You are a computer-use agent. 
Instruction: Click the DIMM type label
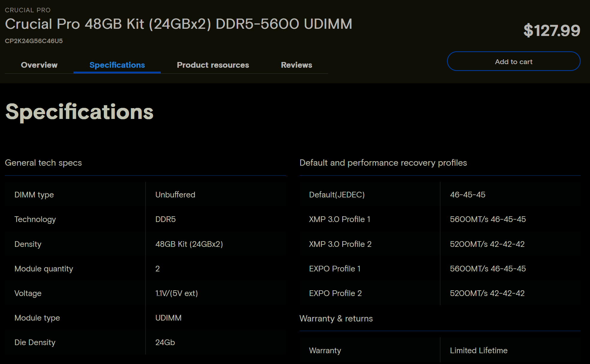click(34, 195)
